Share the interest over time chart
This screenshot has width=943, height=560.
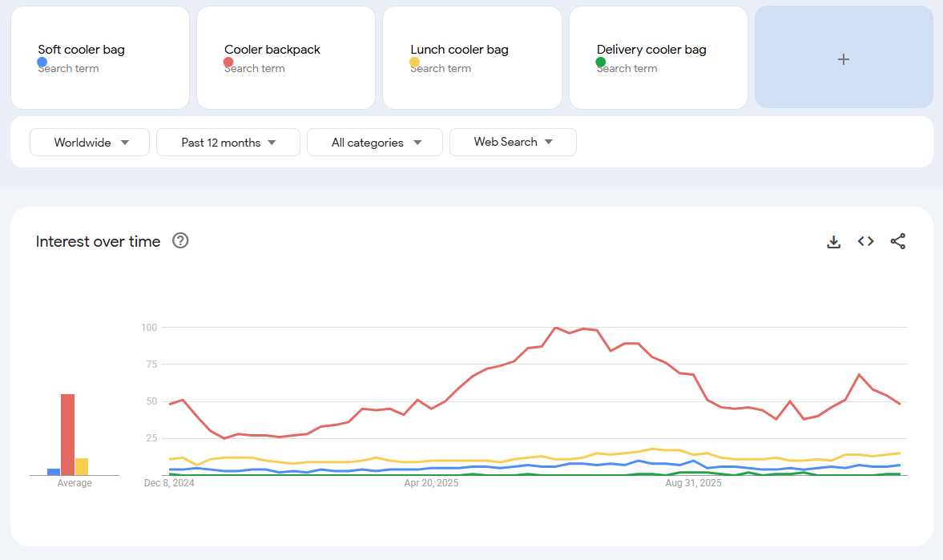click(898, 241)
